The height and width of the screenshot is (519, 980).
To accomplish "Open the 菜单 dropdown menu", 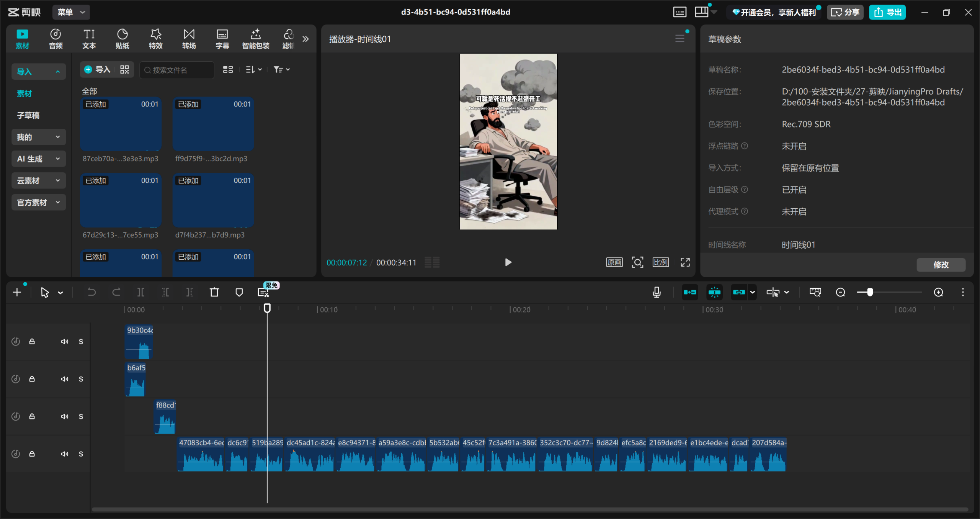I will pos(71,12).
